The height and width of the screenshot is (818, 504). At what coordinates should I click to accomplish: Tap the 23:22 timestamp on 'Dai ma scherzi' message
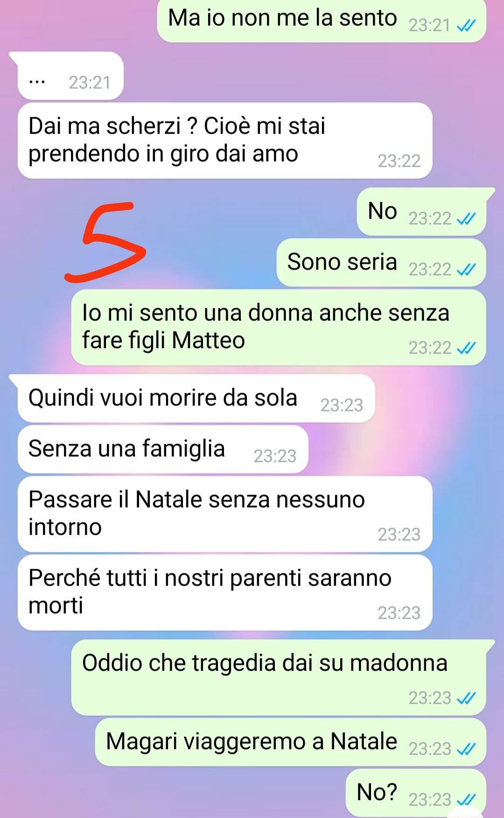click(x=399, y=161)
